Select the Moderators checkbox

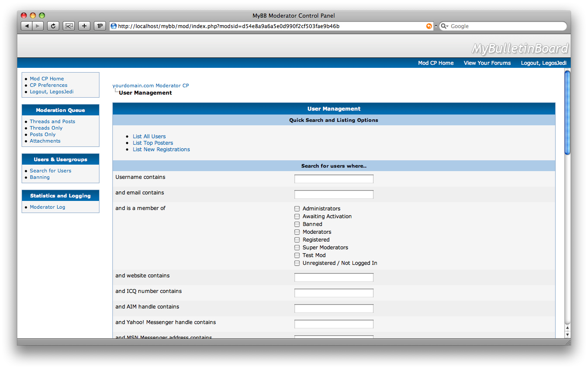coord(297,232)
